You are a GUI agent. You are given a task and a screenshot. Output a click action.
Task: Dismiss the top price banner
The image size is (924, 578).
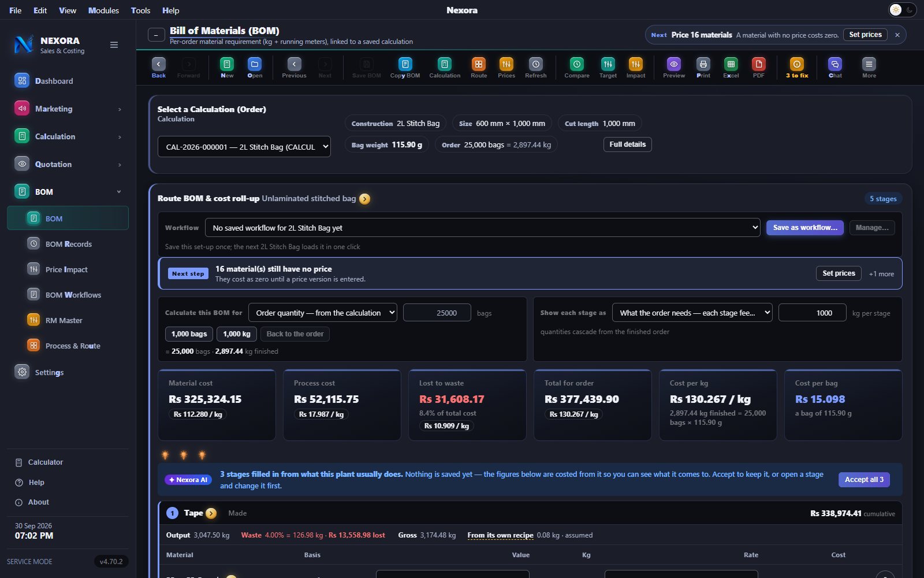[x=897, y=35]
